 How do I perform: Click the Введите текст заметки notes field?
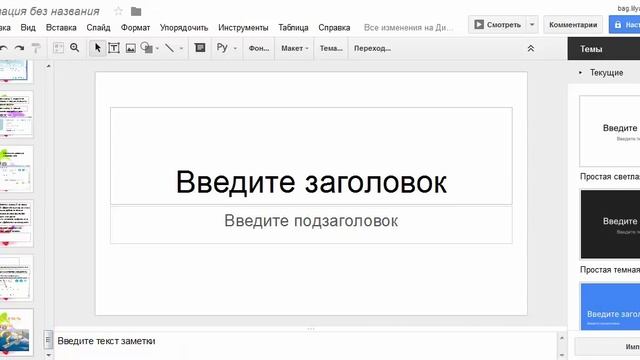(x=106, y=341)
